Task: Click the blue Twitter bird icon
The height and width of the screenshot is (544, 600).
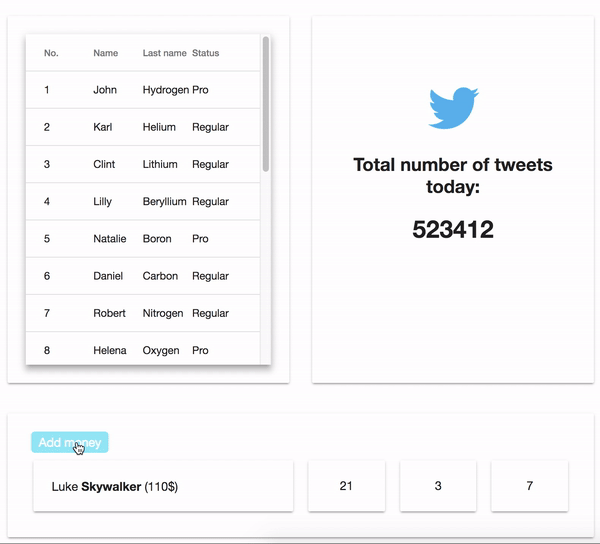Action: (453, 108)
